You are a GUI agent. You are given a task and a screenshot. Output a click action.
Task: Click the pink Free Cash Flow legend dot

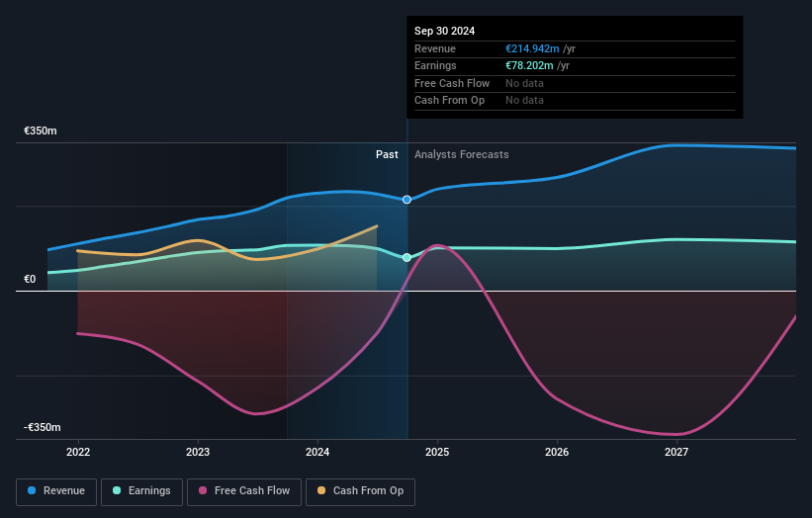pyautogui.click(x=203, y=490)
